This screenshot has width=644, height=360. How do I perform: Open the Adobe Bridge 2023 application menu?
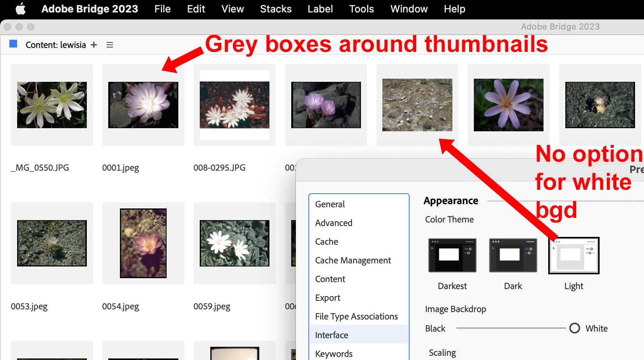tap(90, 9)
